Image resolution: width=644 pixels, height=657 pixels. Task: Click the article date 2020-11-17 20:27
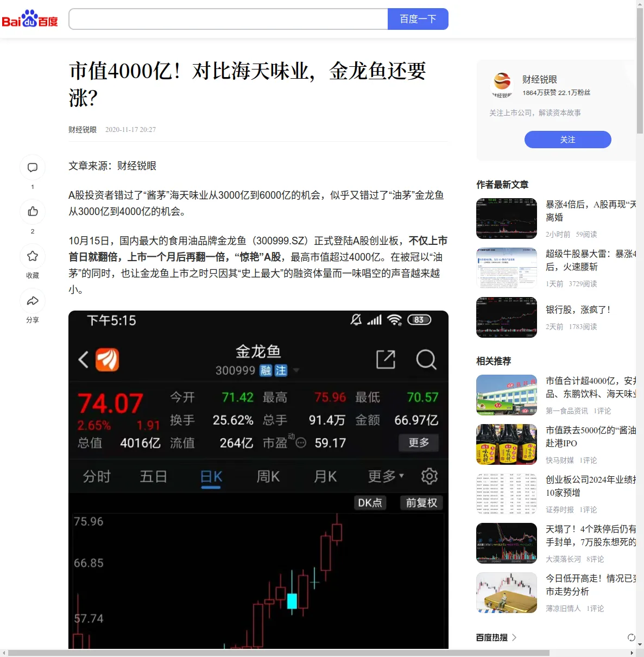pos(130,130)
